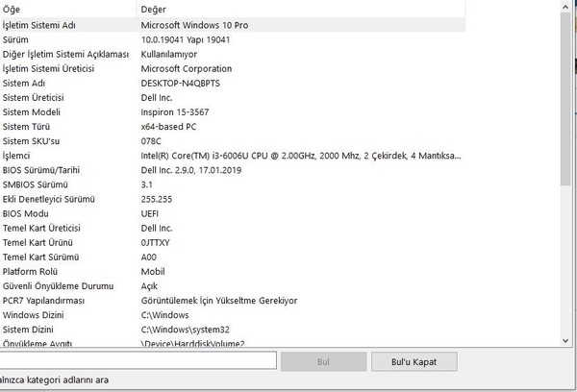Toggle "yalnızca kategori adlarını ara" option
Viewport: 577px width, 392px height.
[x=53, y=380]
